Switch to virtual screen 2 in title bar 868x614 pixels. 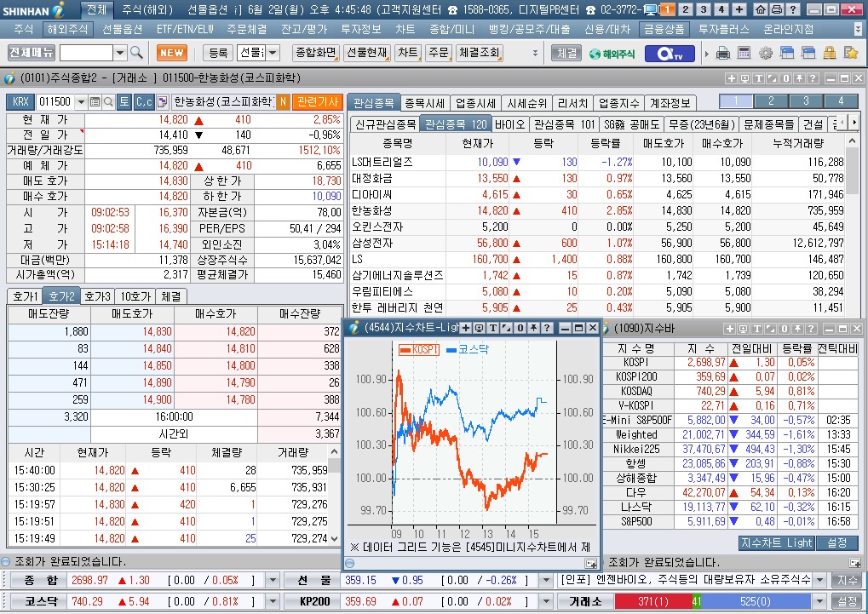[x=686, y=9]
